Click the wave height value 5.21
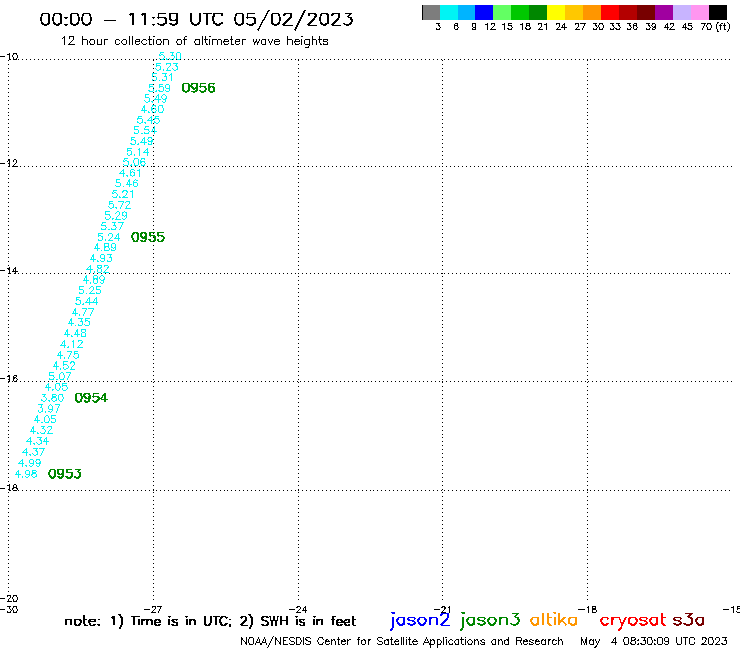The width and height of the screenshot is (740, 650). [123, 194]
